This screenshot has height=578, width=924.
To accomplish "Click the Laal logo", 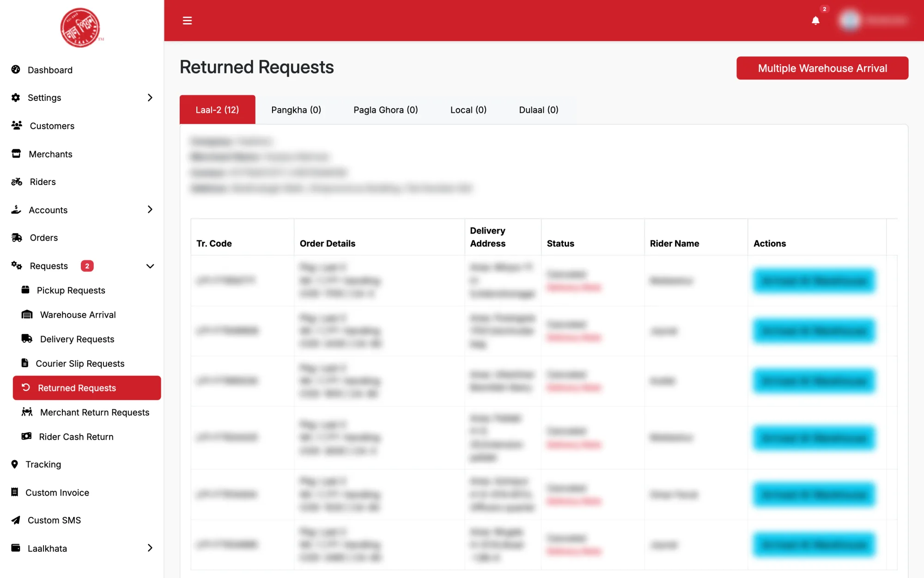I will [x=81, y=27].
